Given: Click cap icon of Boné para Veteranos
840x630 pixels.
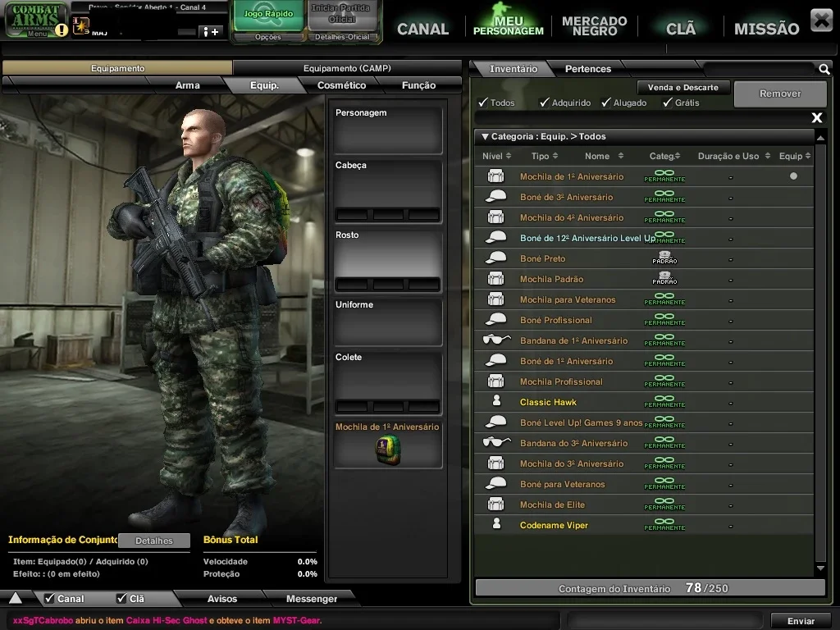Looking at the screenshot, I should pos(495,484).
